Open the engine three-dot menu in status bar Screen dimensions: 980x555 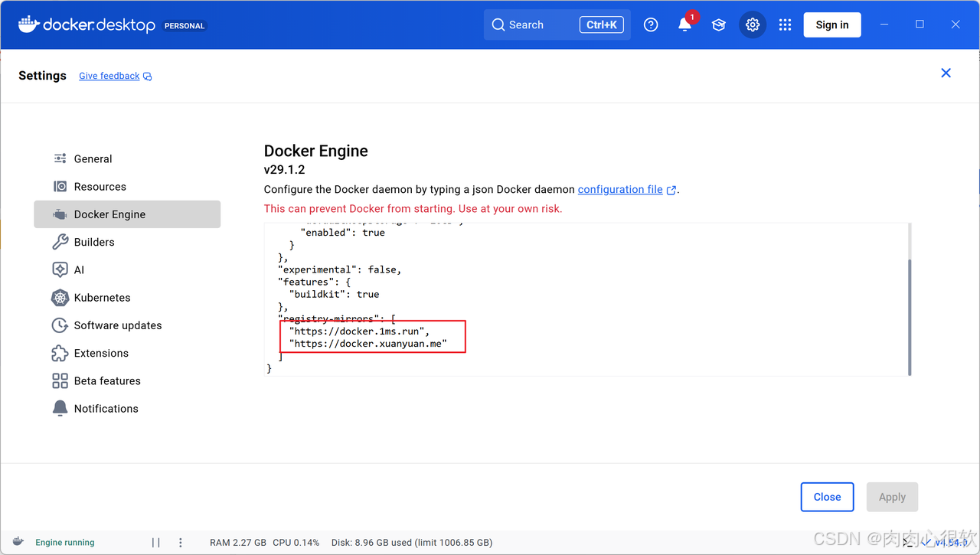tap(181, 543)
